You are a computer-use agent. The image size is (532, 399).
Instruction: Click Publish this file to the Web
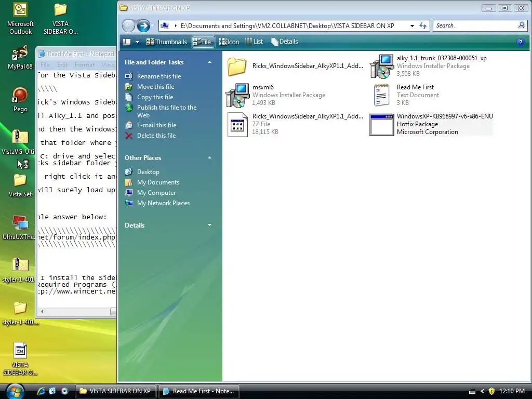[x=167, y=111]
